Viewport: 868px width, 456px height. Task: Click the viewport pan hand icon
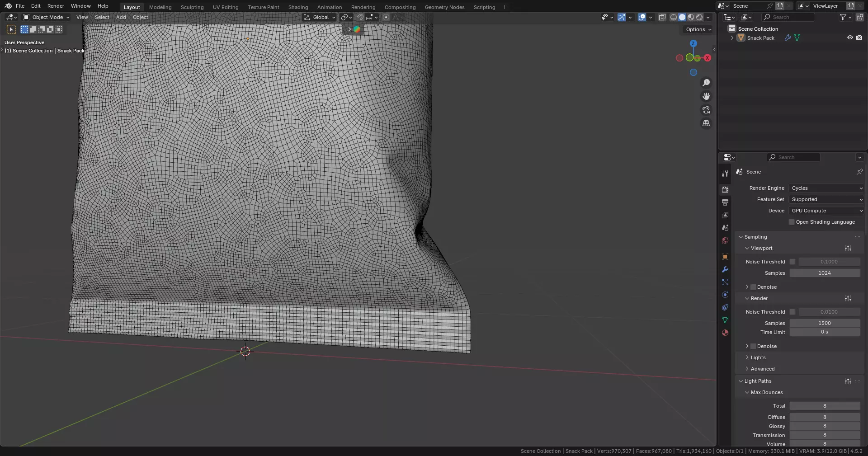click(706, 96)
